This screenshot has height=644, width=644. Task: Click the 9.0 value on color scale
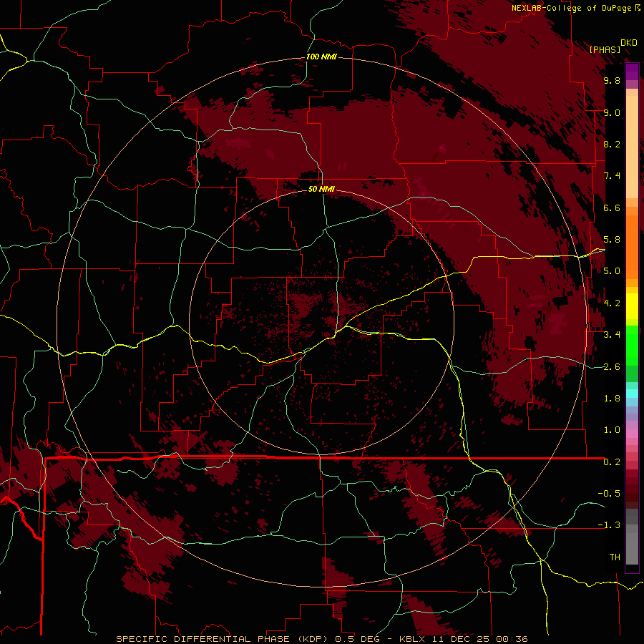(612, 112)
